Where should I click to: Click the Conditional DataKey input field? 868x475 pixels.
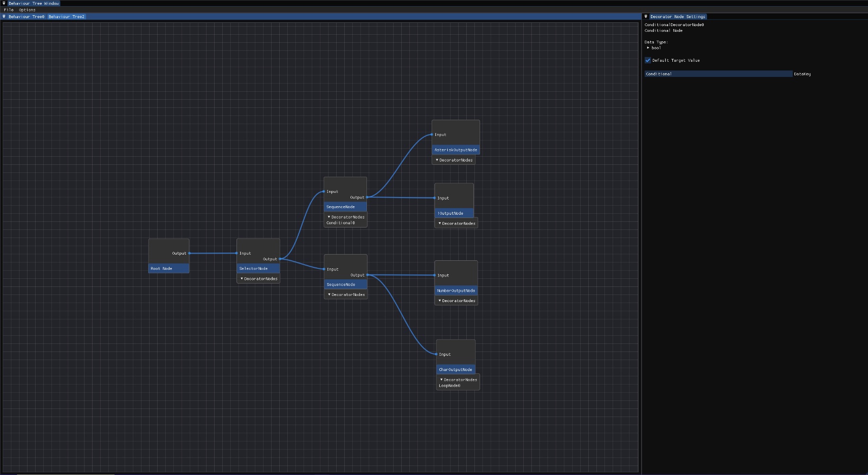(718, 74)
